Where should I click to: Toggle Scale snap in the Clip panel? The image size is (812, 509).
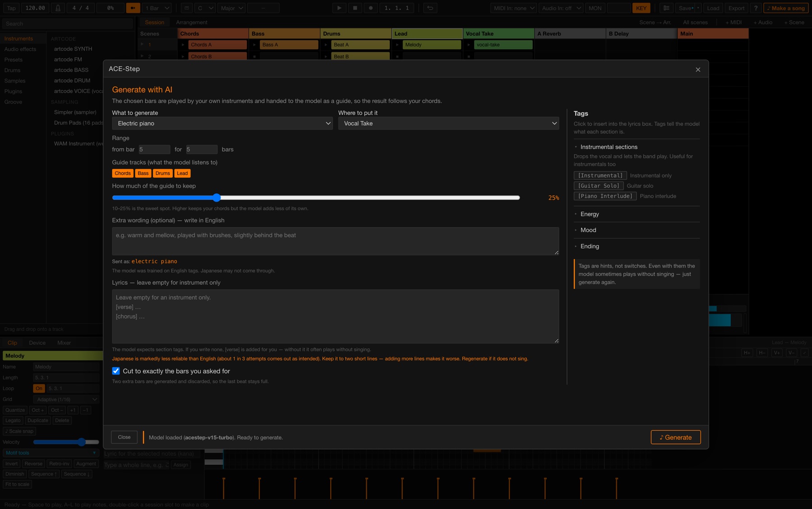coord(19,431)
